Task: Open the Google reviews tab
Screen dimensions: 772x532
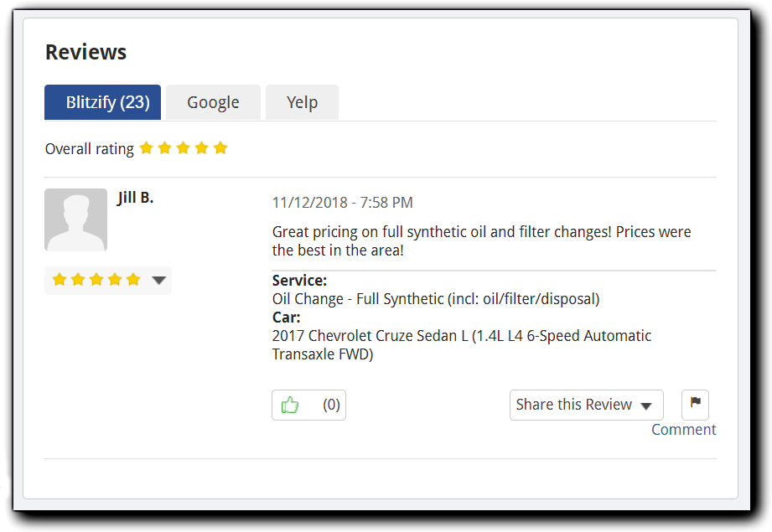Action: click(213, 102)
